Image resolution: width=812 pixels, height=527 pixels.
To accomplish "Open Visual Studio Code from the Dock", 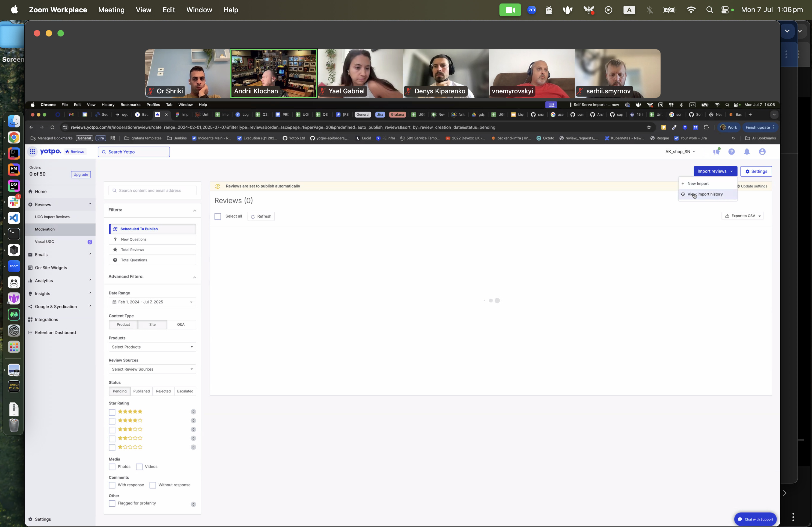I will pyautogui.click(x=14, y=218).
